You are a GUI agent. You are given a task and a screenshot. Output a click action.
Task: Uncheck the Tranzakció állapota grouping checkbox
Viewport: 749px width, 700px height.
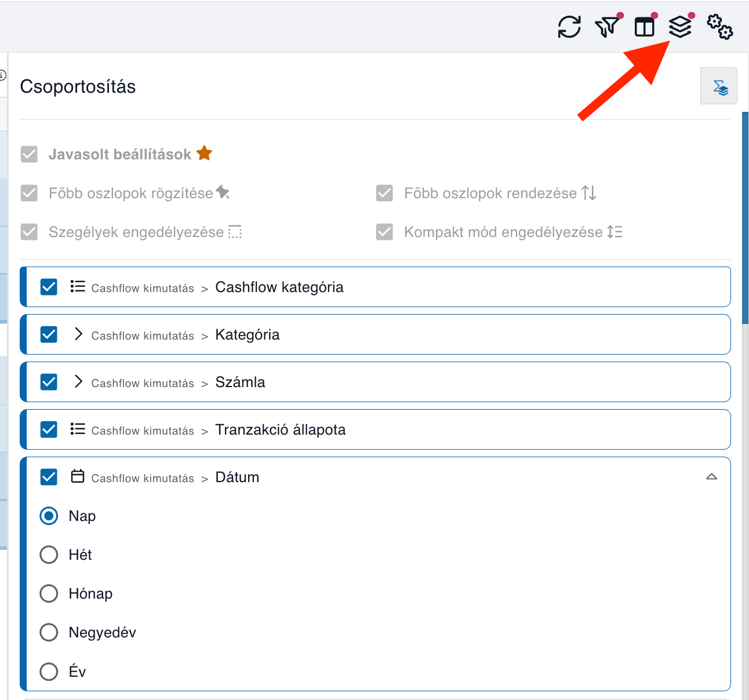(49, 429)
